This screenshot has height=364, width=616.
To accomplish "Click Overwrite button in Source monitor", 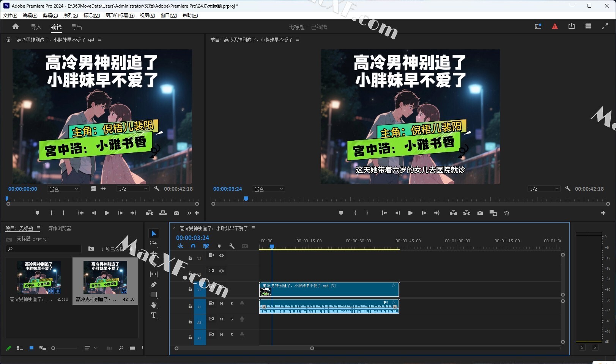I will click(163, 213).
